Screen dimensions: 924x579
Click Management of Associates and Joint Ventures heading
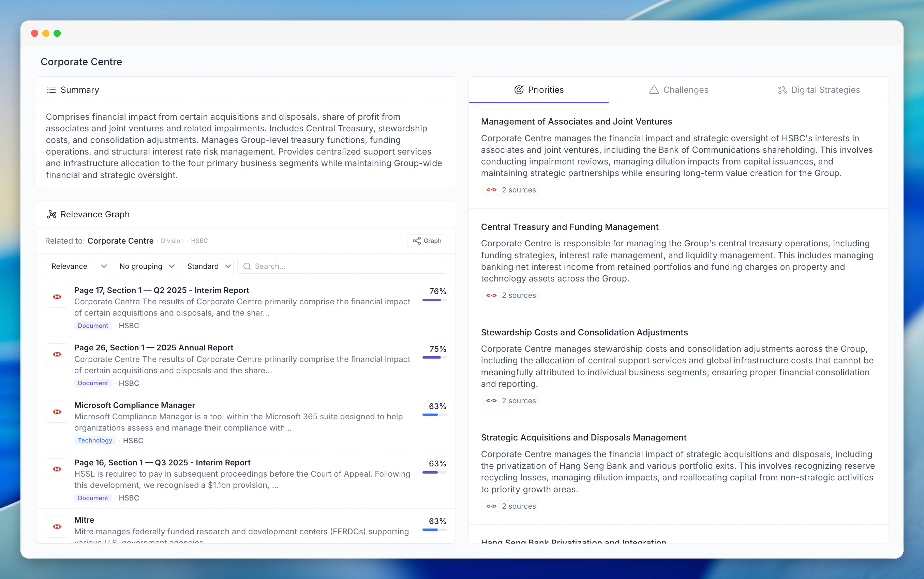click(x=576, y=121)
